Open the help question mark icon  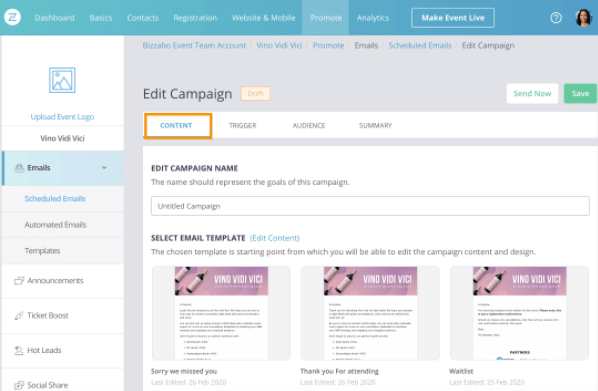pyautogui.click(x=556, y=18)
